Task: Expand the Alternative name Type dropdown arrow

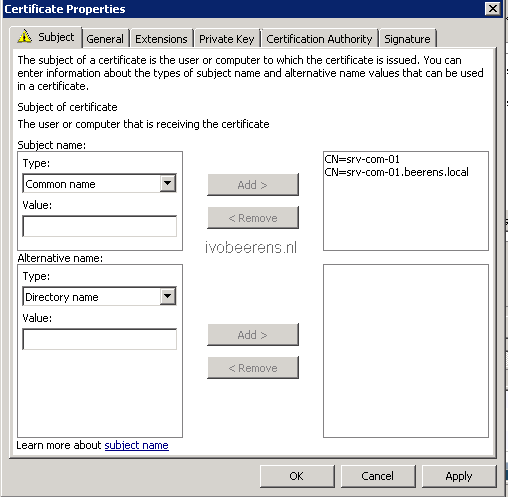Action: tap(168, 296)
